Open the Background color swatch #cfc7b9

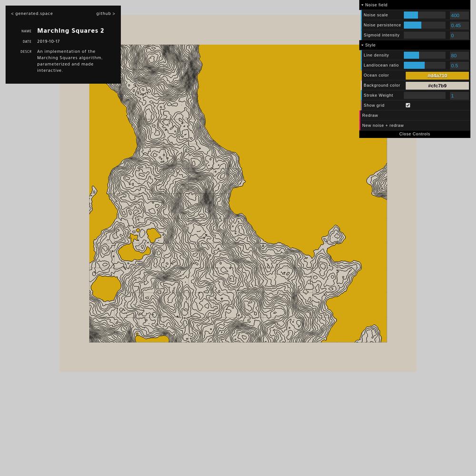pos(437,85)
